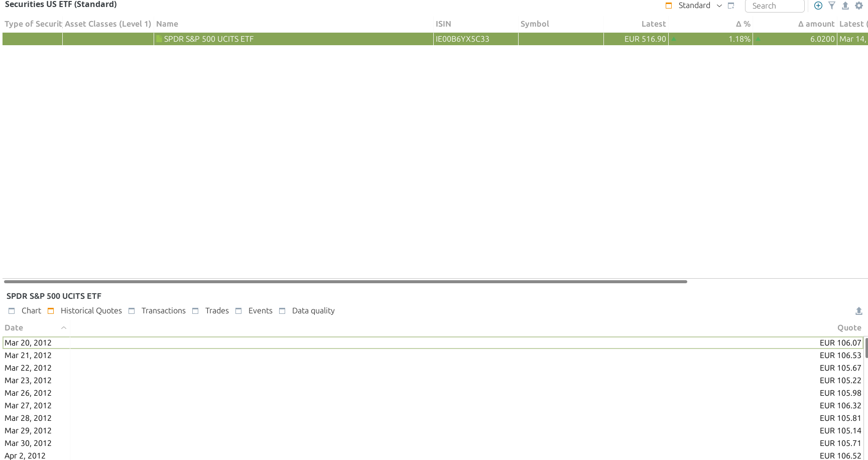The height and width of the screenshot is (460, 868).
Task: Click the ISIN cell IE00B6YX5C33
Action: (462, 39)
